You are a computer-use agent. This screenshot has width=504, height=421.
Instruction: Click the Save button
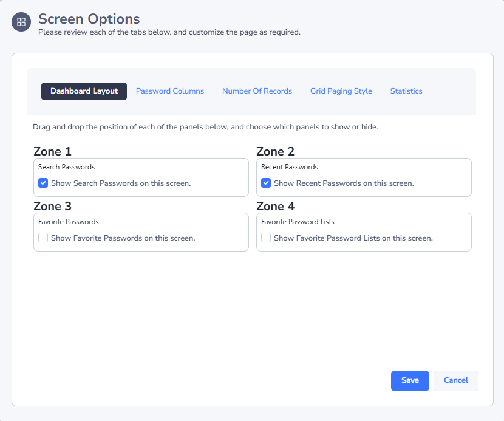410,380
